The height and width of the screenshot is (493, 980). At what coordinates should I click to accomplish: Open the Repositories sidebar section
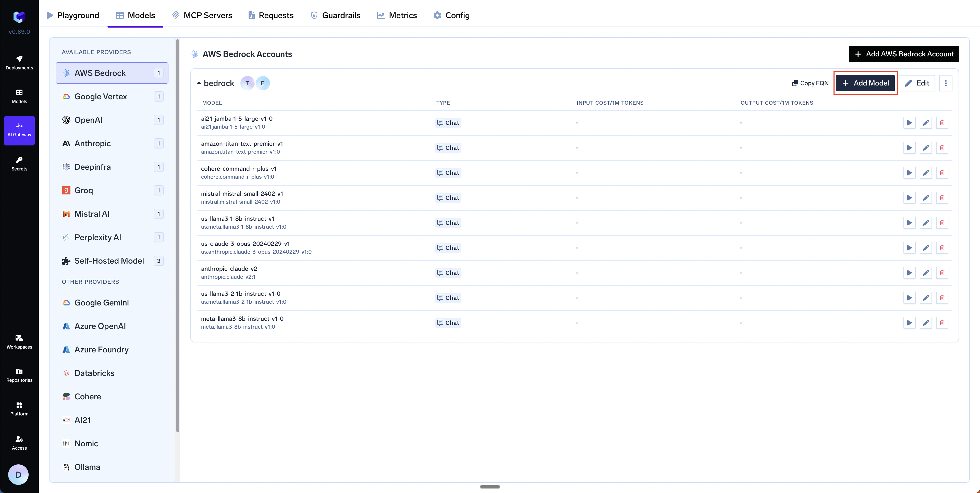coord(19,375)
